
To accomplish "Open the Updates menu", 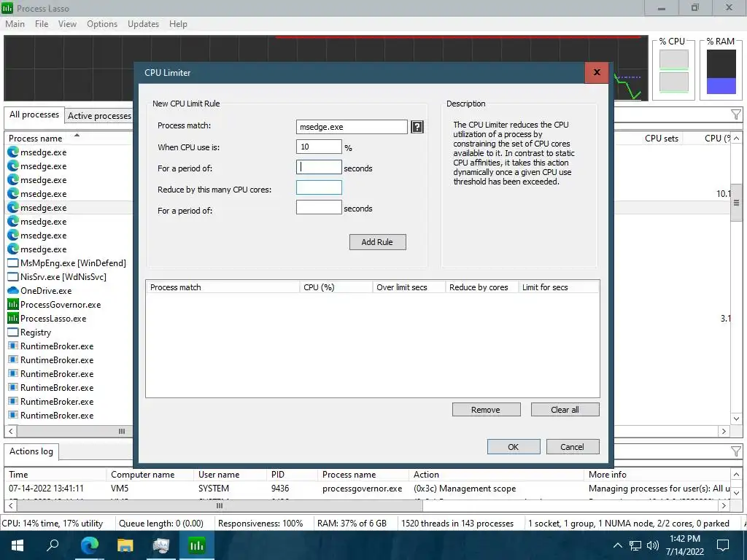I will (143, 24).
